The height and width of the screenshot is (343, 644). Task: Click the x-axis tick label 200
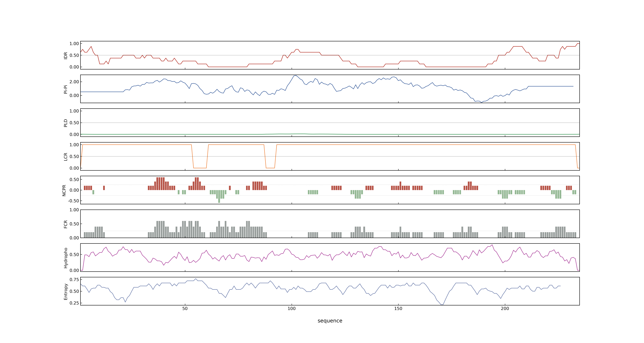pyautogui.click(x=505, y=309)
